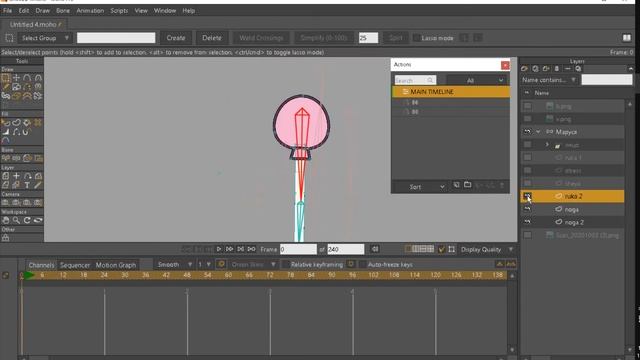The width and height of the screenshot is (640, 360).
Task: Select the Orbit Workspace tool
Action: tap(38, 220)
